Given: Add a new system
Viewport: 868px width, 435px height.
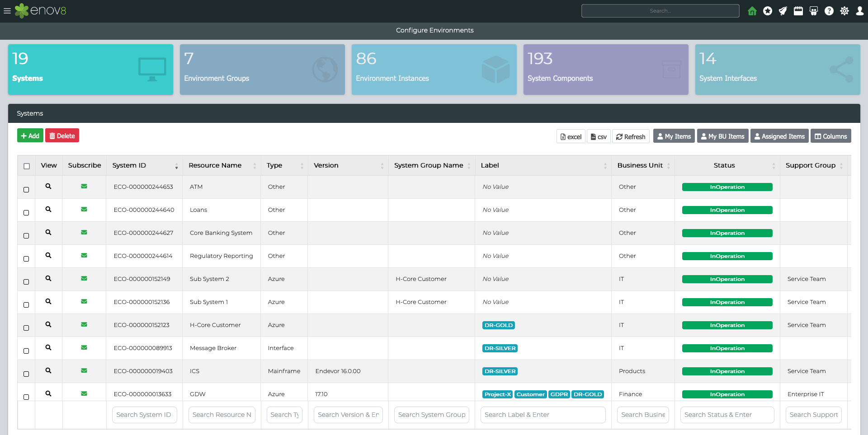Looking at the screenshot, I should [x=30, y=136].
